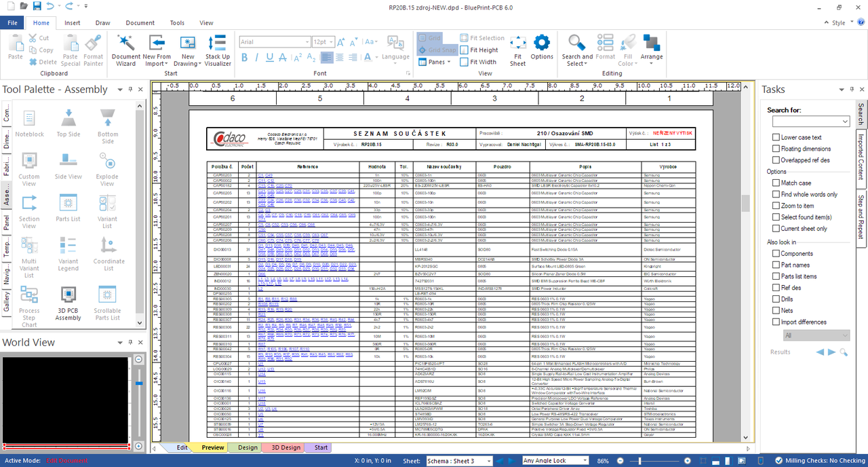Screen dimensions: 868x467
Task: Choose the Explode View tool
Action: coord(107,169)
